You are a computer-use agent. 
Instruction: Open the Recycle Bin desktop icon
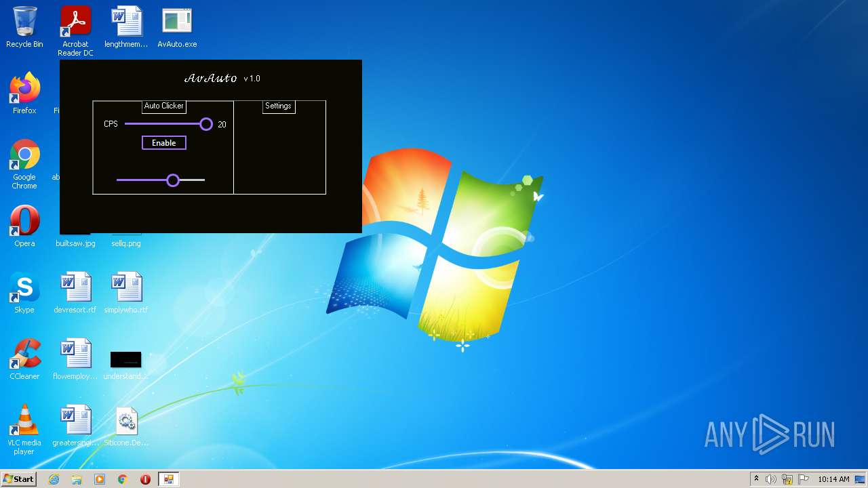tap(24, 27)
